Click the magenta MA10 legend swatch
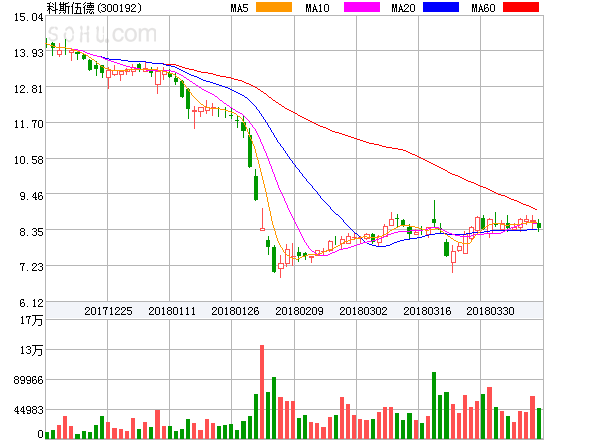This screenshot has height=440, width=600. 362,7
